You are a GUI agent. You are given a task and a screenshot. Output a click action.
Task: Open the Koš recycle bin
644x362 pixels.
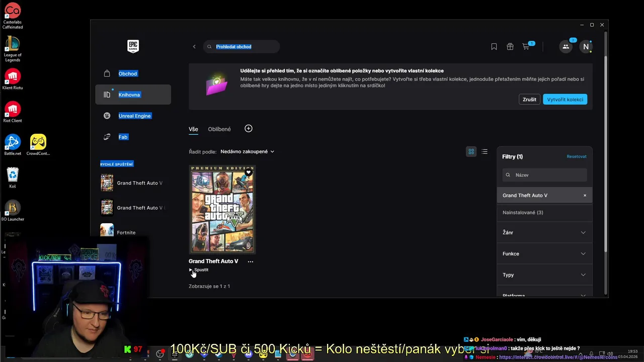click(x=13, y=178)
